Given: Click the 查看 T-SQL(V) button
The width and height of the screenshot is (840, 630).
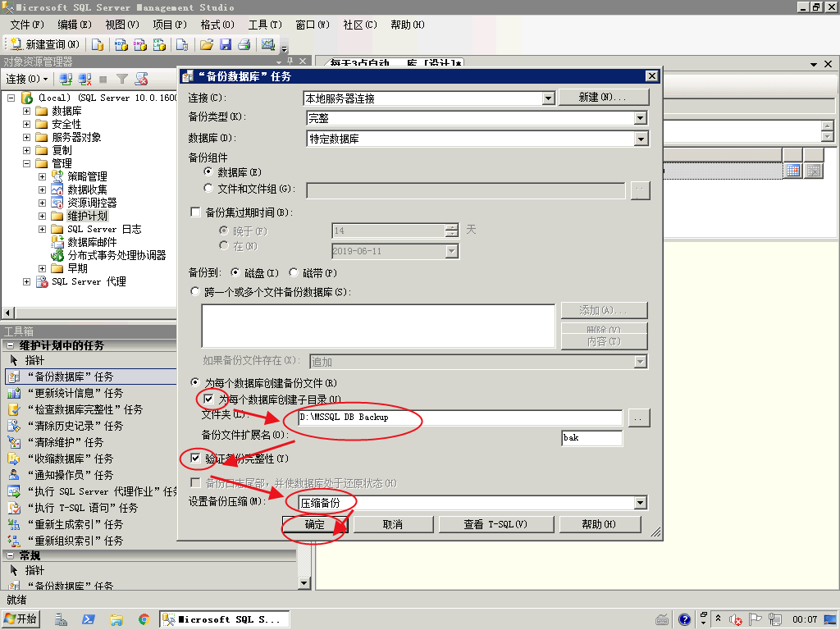Looking at the screenshot, I should [x=495, y=524].
